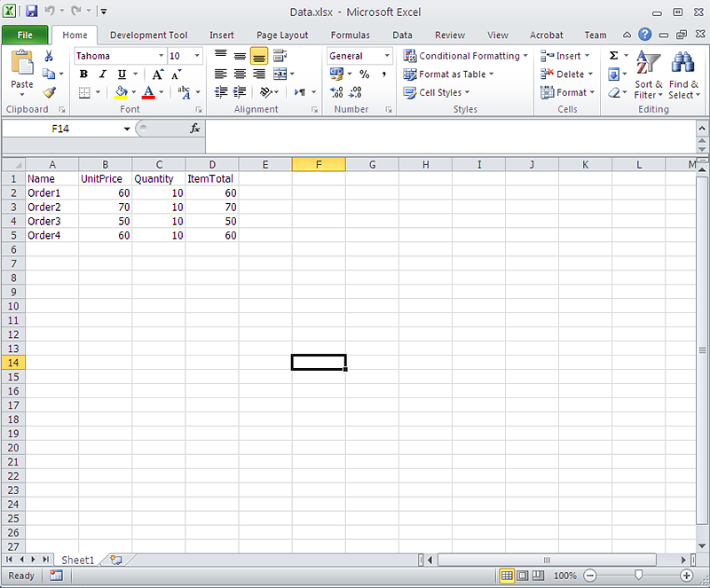710x588 pixels.
Task: Open Font dialog launcher
Action: tap(198, 110)
